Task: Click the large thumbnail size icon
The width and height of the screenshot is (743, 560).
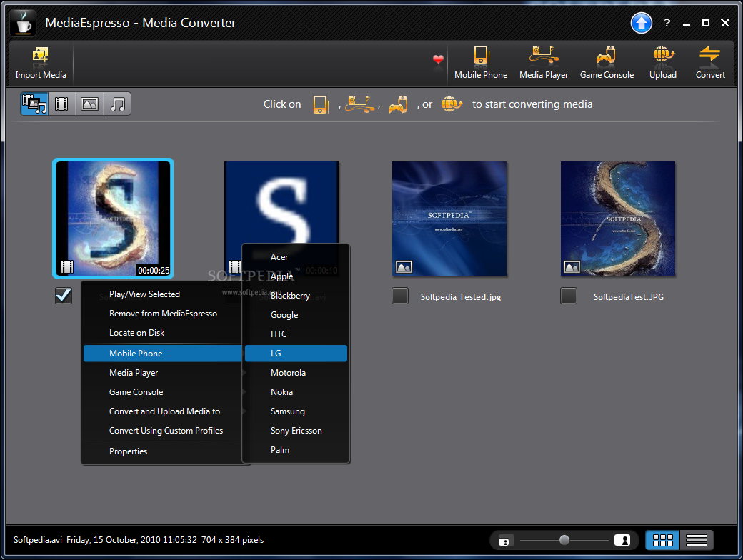Action: pos(622,540)
